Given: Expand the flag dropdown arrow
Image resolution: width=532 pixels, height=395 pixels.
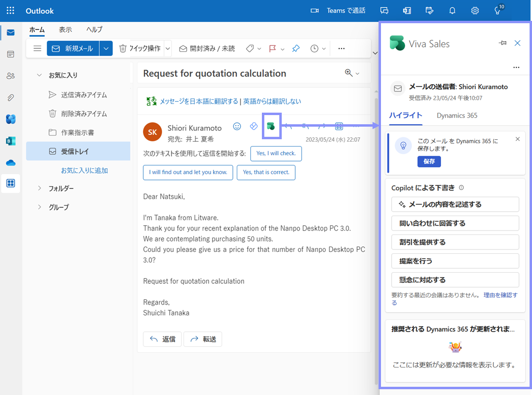Looking at the screenshot, I should [282, 49].
